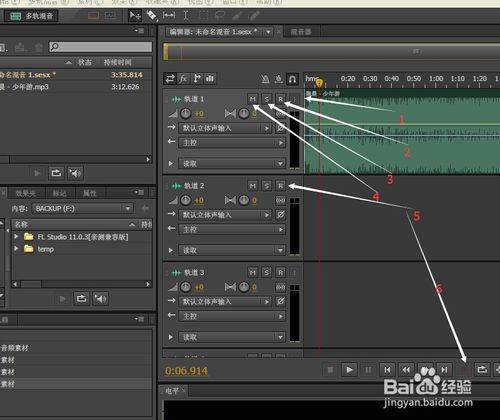Open track 1 input dropdown 默认立体声输入
The width and height of the screenshot is (500, 420).
(x=225, y=128)
